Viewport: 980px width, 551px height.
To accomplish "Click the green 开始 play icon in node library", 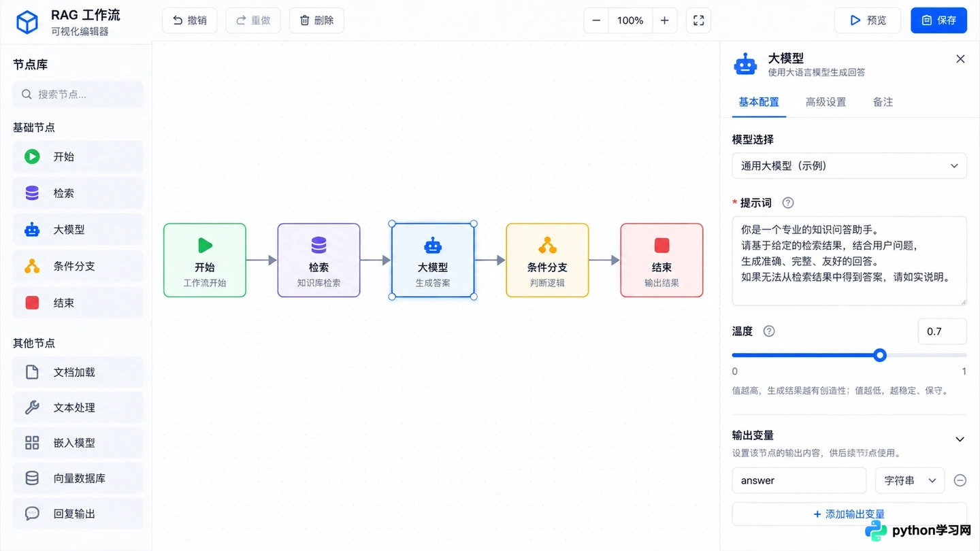I will 32,156.
